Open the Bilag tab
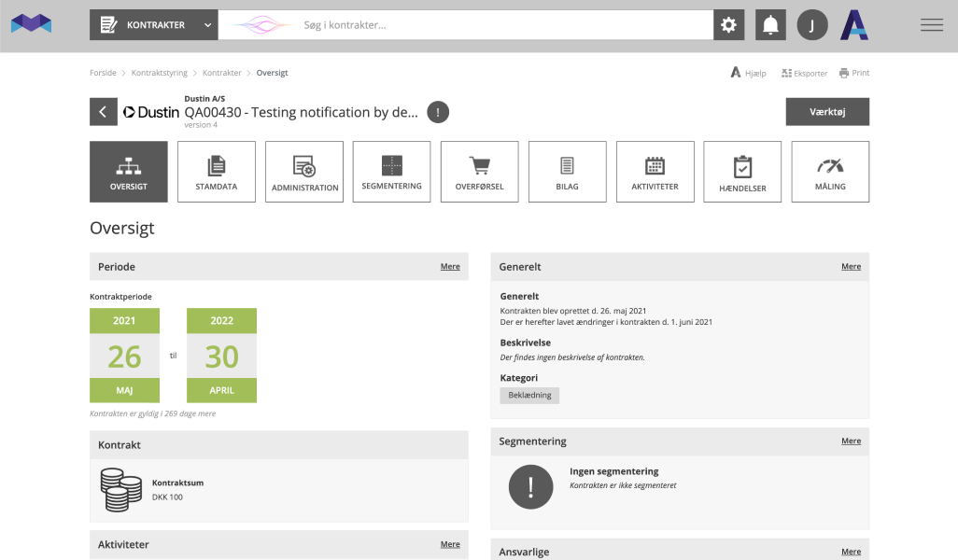958x560 pixels. [x=567, y=172]
